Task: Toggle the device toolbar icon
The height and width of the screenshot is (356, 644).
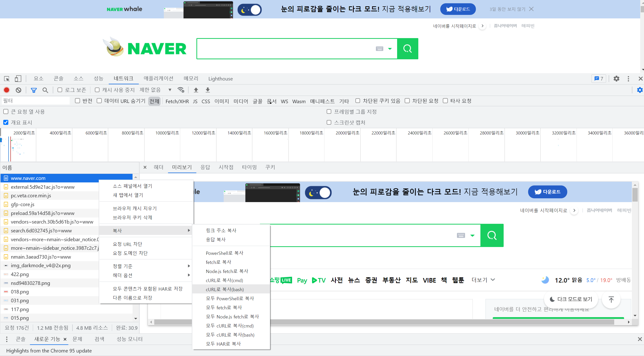Action: click(x=18, y=79)
